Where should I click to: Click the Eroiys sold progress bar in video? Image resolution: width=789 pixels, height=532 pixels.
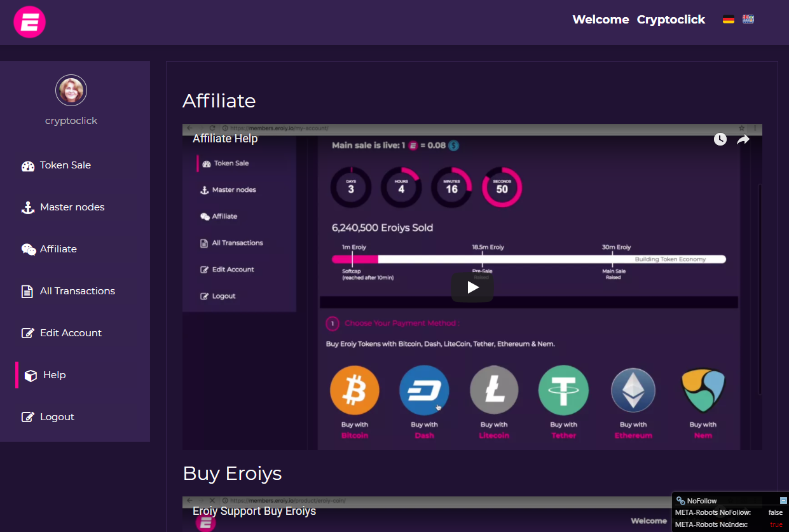click(529, 259)
